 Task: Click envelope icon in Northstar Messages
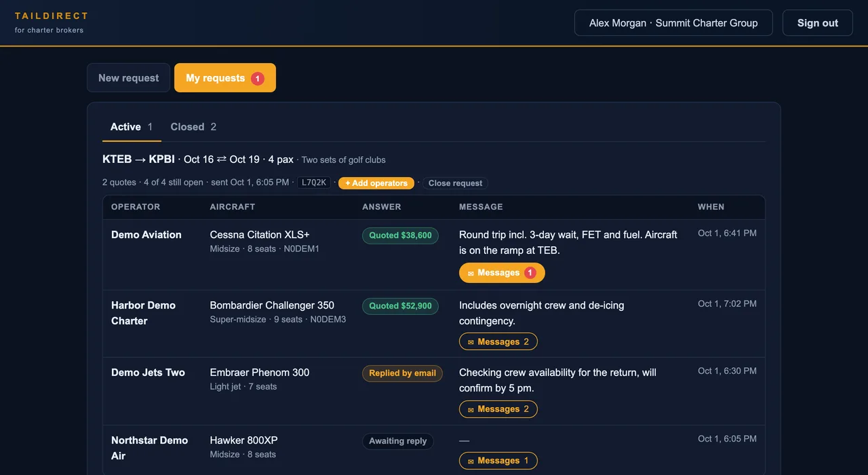click(x=471, y=461)
